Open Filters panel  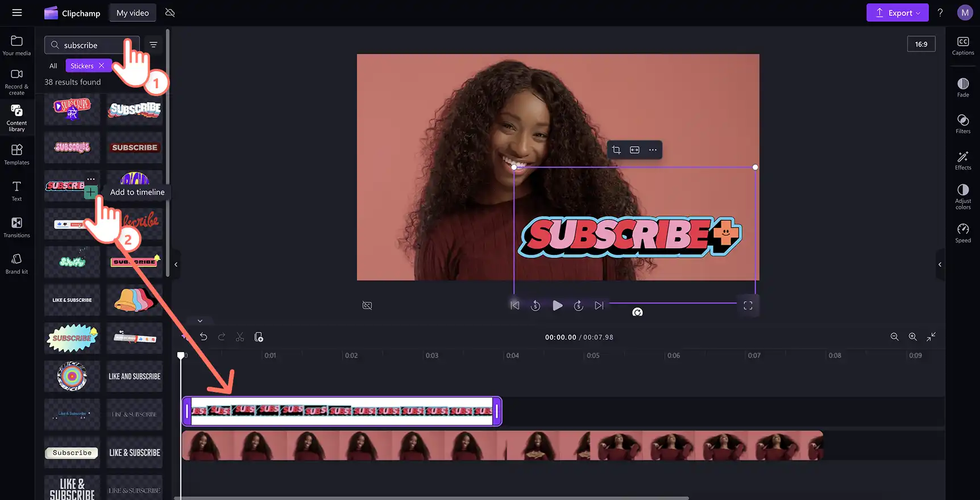click(x=963, y=124)
